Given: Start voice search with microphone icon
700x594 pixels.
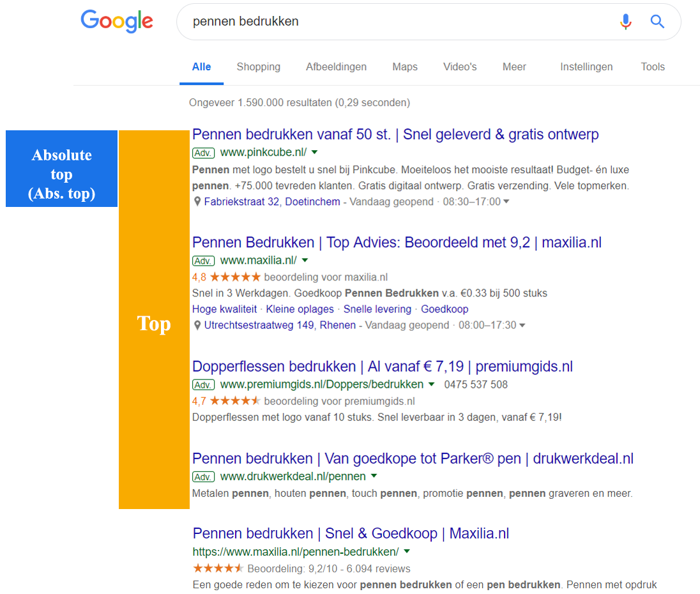Looking at the screenshot, I should click(x=626, y=22).
